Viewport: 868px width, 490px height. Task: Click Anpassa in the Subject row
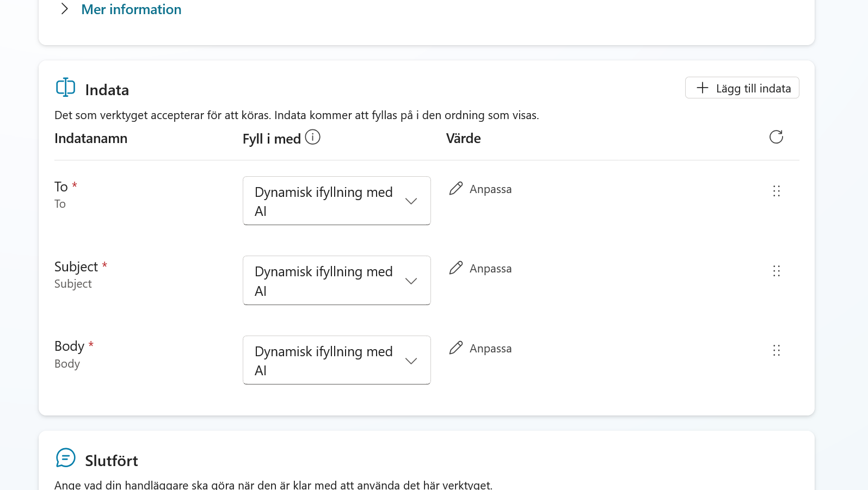481,268
